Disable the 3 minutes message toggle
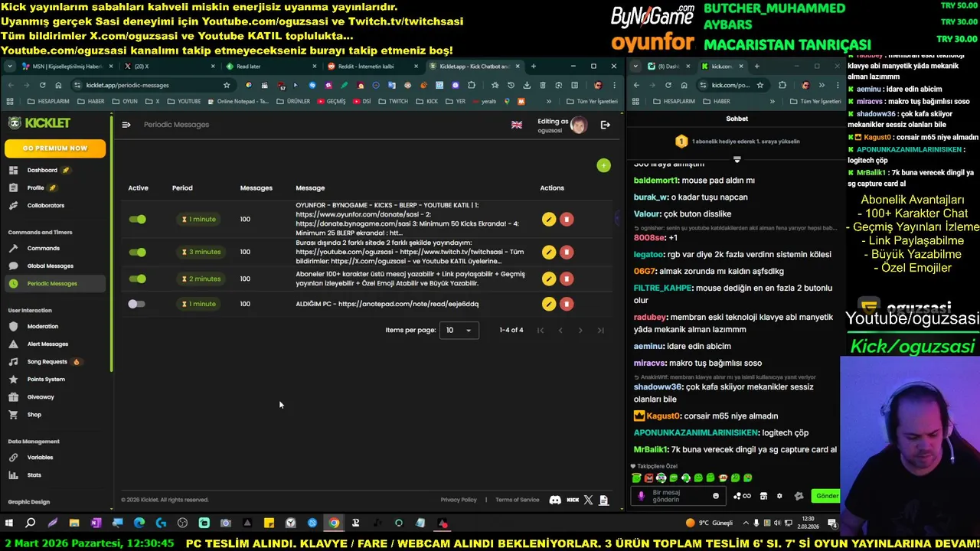The width and height of the screenshot is (980, 551). coord(138,252)
